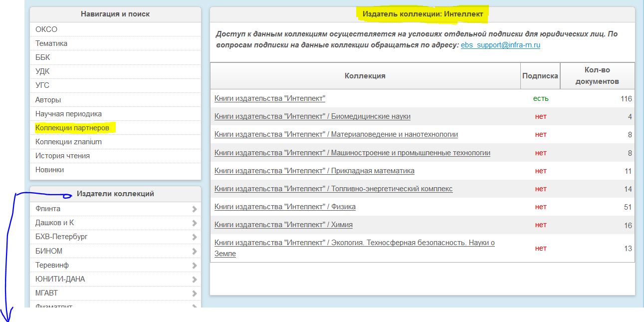Open the Интеллект / Прикладная математика collection link
Screen dimensions: 644x322
pyautogui.click(x=314, y=171)
